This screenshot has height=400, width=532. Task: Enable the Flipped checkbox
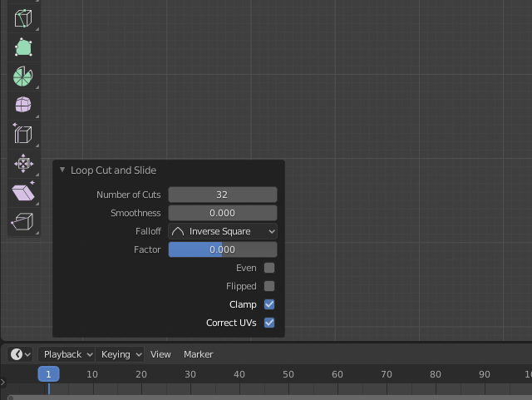click(x=269, y=286)
